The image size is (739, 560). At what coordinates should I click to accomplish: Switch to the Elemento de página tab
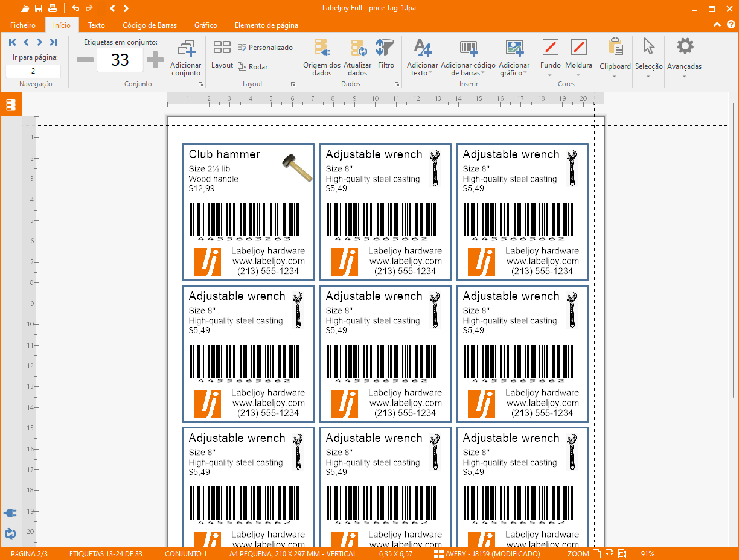pyautogui.click(x=266, y=25)
